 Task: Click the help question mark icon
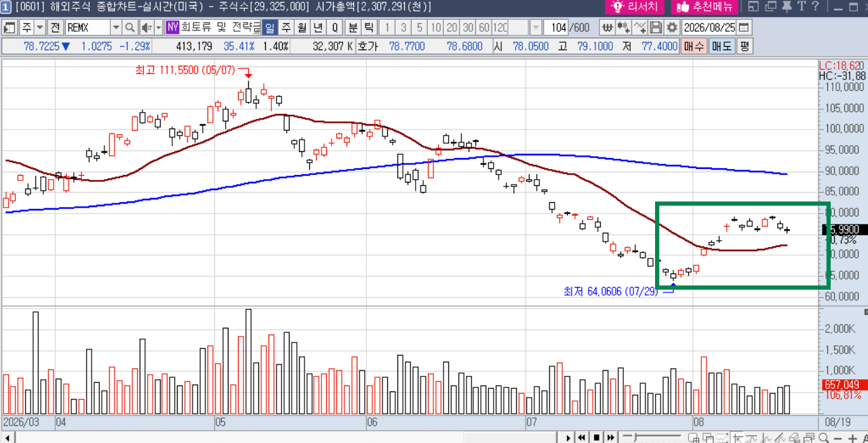coord(816,7)
